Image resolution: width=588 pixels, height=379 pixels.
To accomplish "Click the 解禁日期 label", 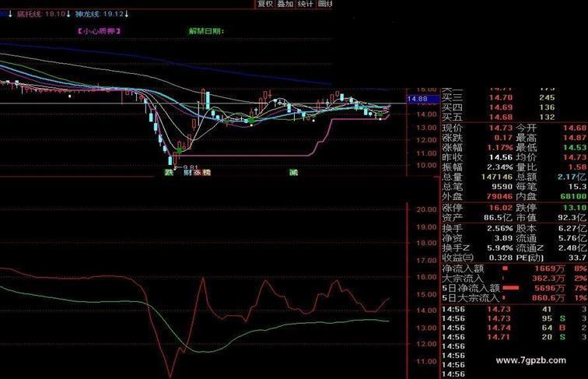I will [206, 31].
